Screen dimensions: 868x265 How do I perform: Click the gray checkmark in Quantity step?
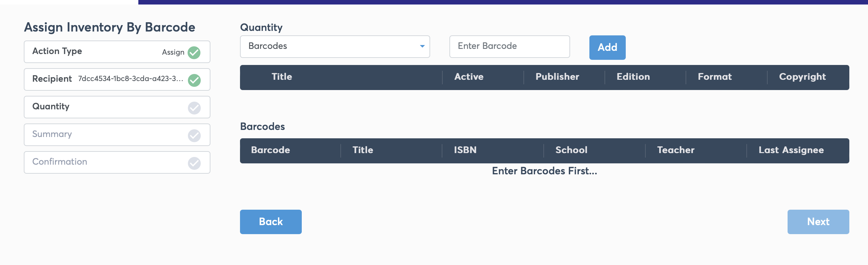point(194,108)
